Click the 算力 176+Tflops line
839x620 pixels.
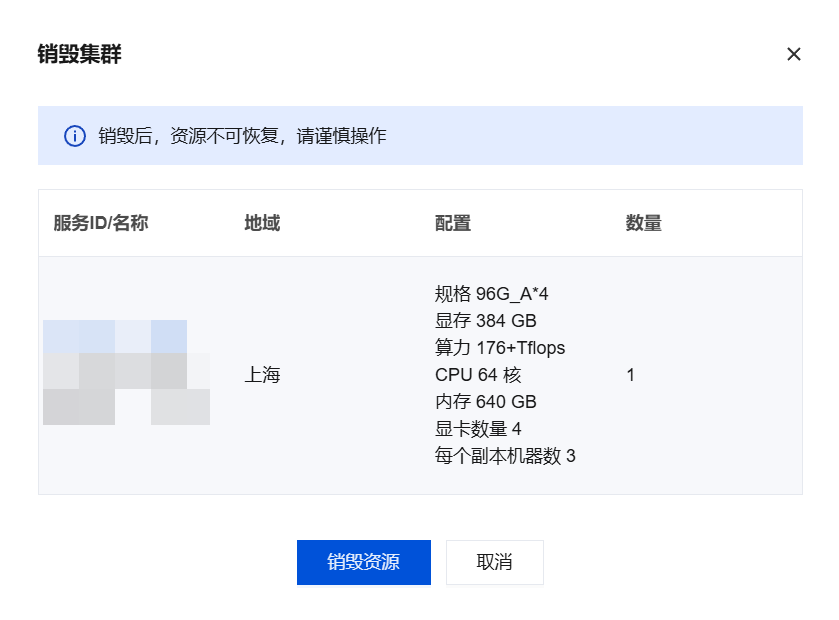coord(500,348)
